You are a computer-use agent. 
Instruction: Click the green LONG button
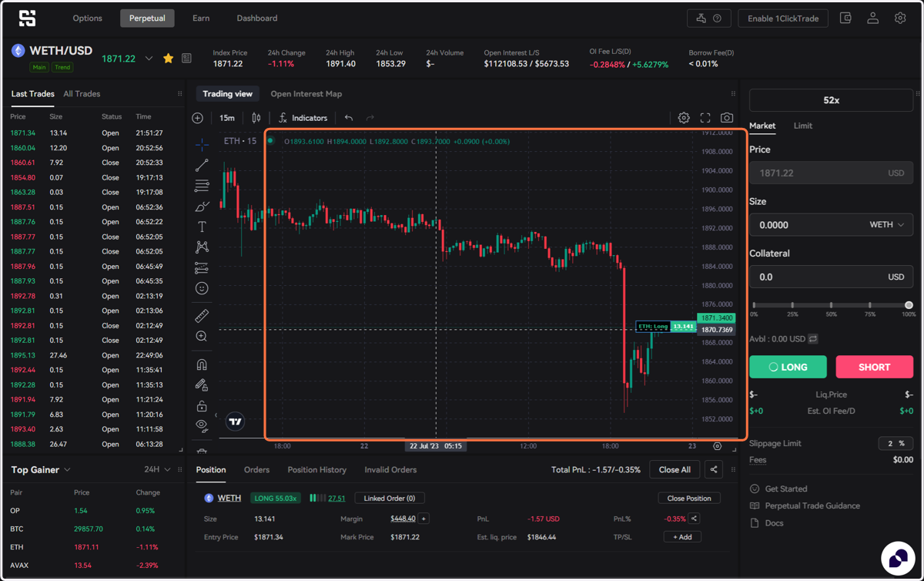tap(788, 367)
